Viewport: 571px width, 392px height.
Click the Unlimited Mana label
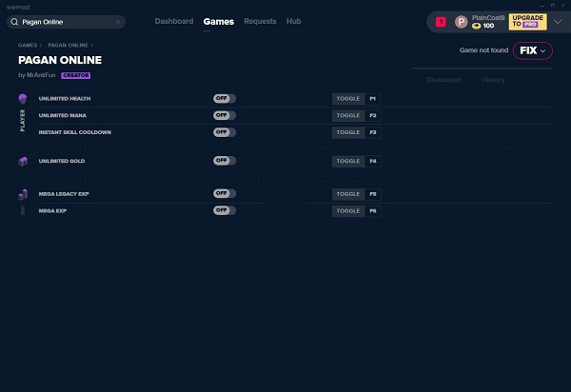pyautogui.click(x=62, y=115)
